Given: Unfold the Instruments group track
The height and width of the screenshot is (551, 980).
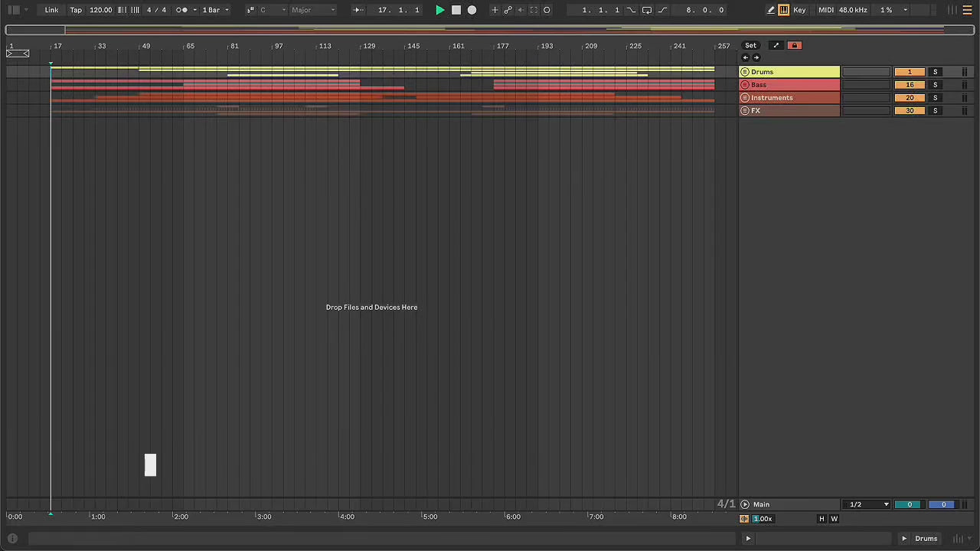Looking at the screenshot, I should [745, 98].
